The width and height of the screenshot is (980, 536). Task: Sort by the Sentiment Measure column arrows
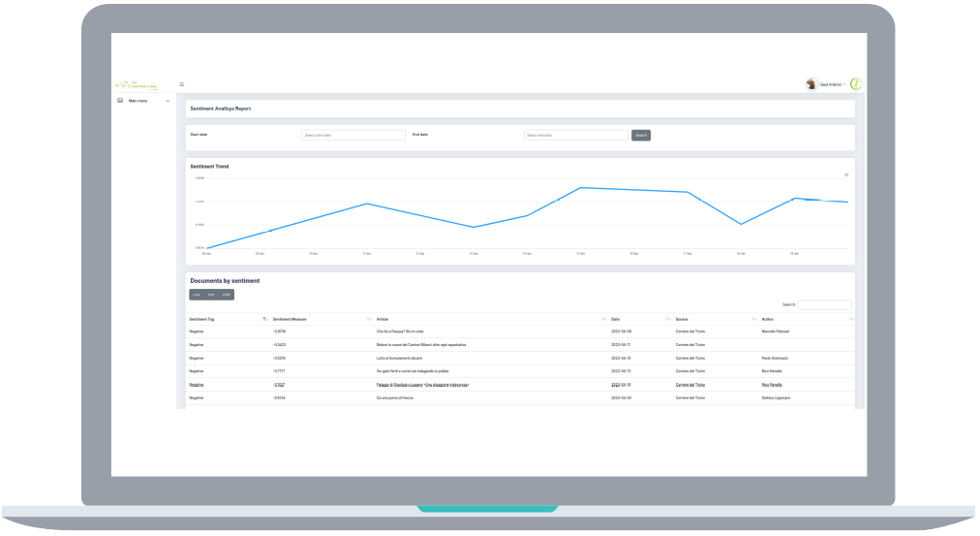(x=369, y=320)
